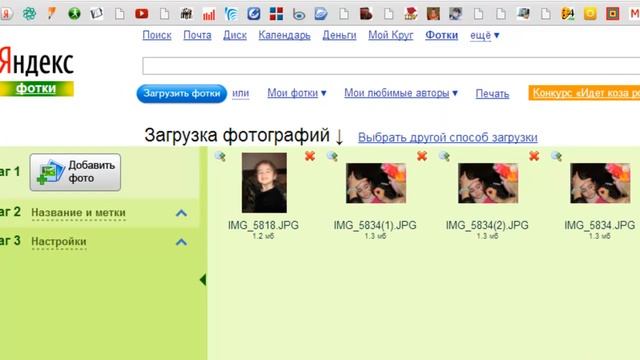Click the Настройки step link
The image size is (640, 360).
pyautogui.click(x=59, y=242)
